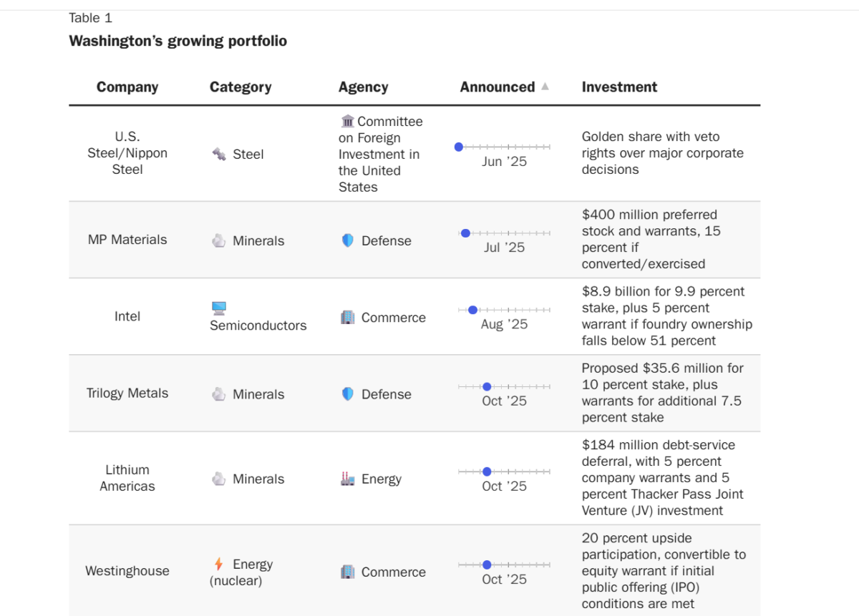
Task: Click the Defense shield icon for Trilogy Metals
Action: click(x=348, y=393)
